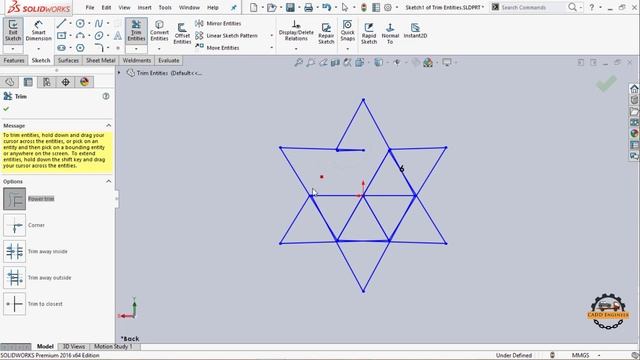Screen dimensions: 640x360
Task: Switch to the Sheet Metal tab
Action: 100,60
